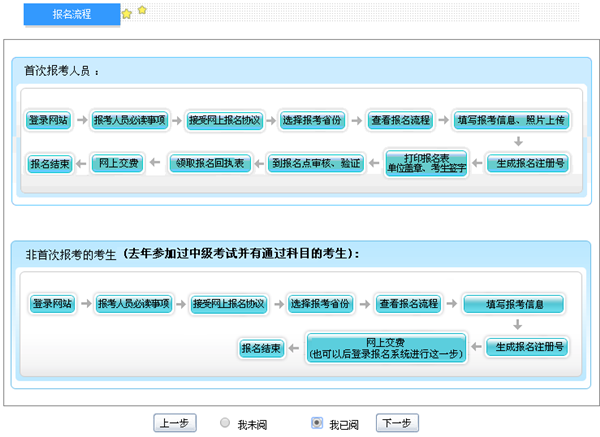Click the 填写报考信息 step box

coord(514,304)
